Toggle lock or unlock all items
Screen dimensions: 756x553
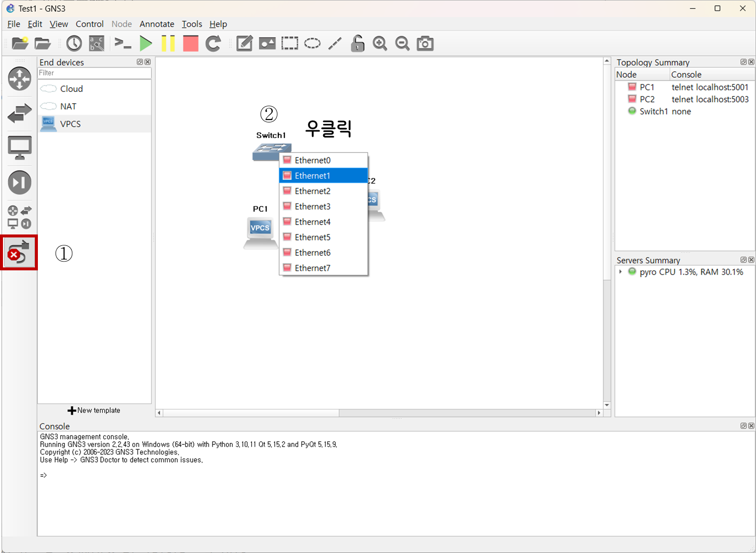pos(358,43)
